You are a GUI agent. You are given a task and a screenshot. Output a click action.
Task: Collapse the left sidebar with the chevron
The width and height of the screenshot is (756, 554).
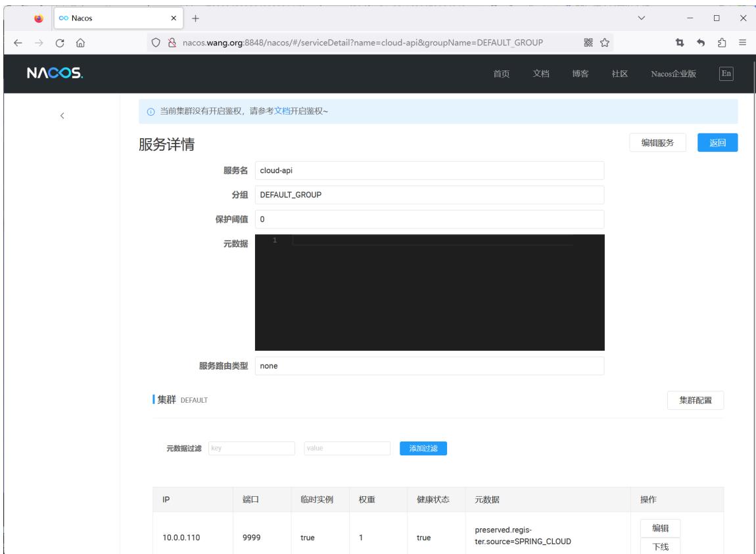coord(62,115)
